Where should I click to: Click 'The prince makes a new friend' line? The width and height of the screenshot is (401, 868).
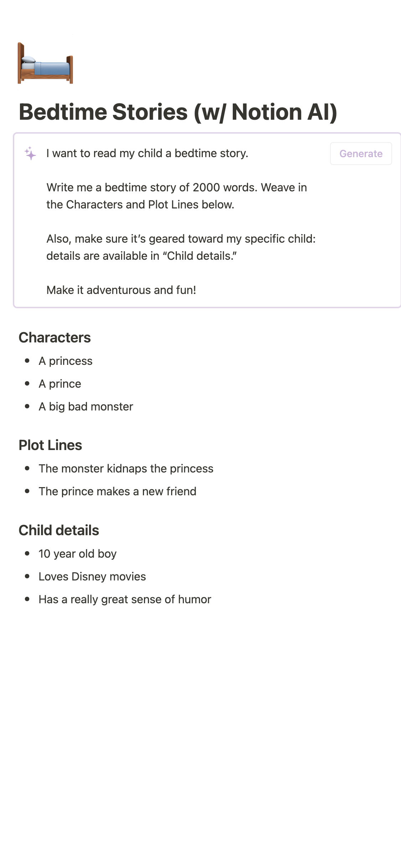tap(117, 491)
